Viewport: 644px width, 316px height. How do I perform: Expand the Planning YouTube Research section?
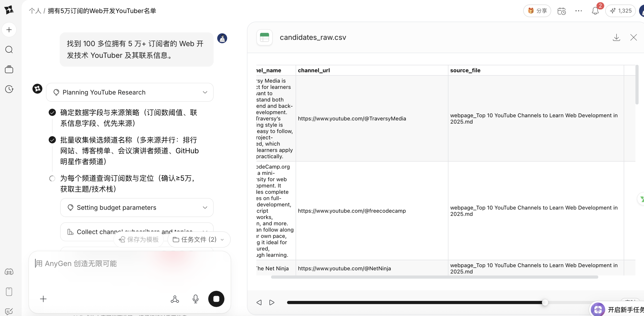click(205, 92)
